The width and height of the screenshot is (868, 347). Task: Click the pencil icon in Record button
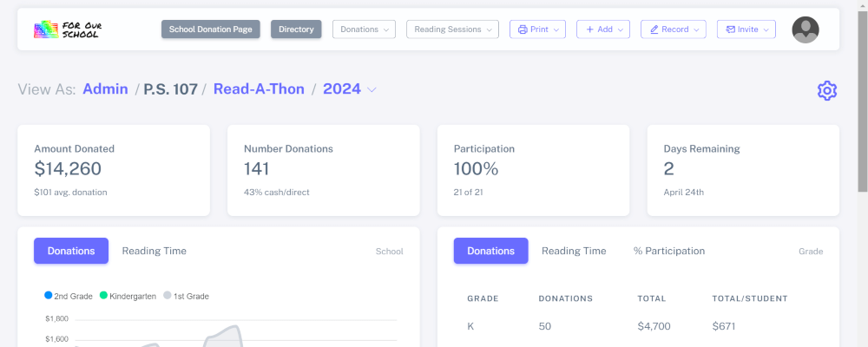pyautogui.click(x=654, y=29)
